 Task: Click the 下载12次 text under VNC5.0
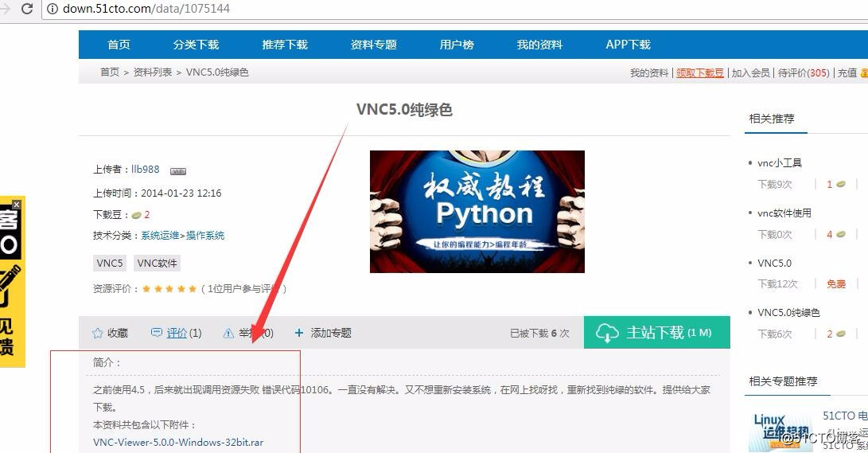click(778, 284)
